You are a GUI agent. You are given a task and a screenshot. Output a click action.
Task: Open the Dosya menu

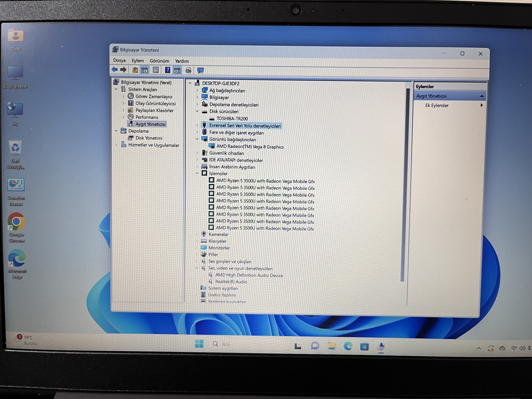click(x=119, y=60)
